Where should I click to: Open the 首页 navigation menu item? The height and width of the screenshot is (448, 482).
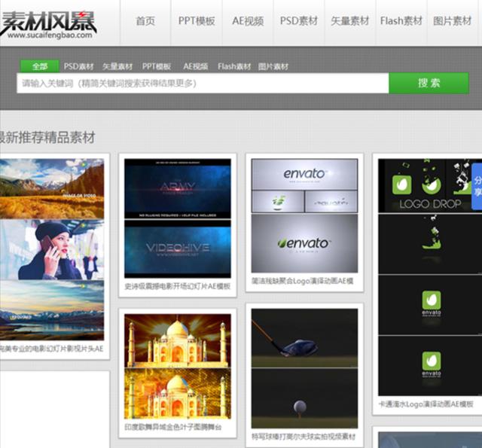coord(145,21)
